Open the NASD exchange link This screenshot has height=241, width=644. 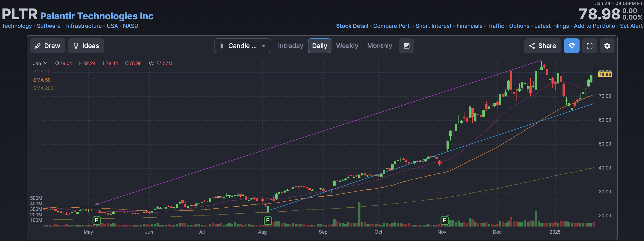pyautogui.click(x=131, y=26)
